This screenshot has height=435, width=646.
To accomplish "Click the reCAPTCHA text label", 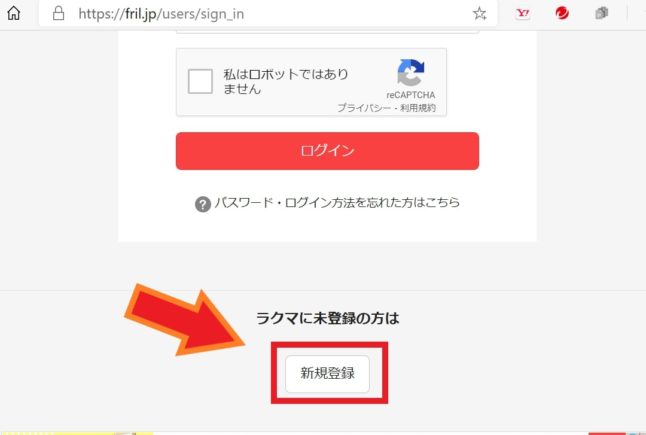I will (x=411, y=95).
